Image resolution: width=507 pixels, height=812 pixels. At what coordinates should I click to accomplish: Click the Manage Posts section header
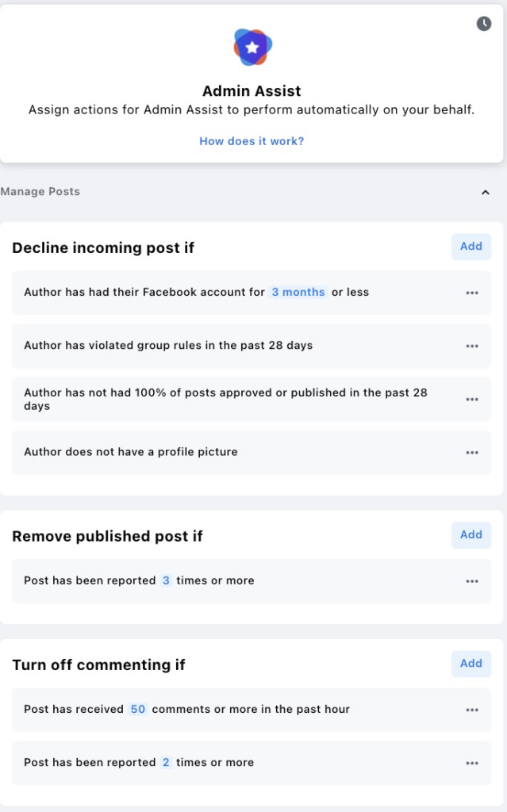tap(40, 191)
